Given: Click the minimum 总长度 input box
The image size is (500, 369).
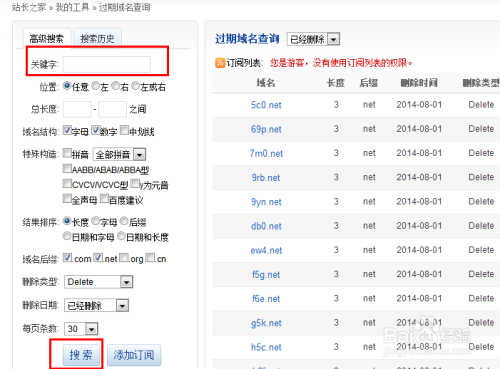Looking at the screenshot, I should [77, 109].
